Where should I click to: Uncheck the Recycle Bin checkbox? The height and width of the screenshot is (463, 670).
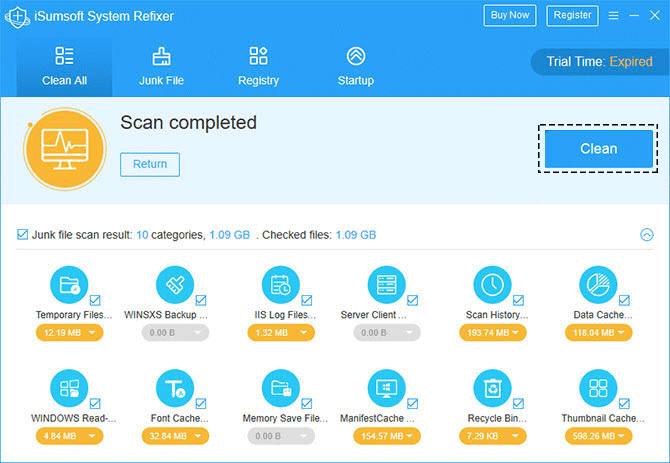pos(518,403)
